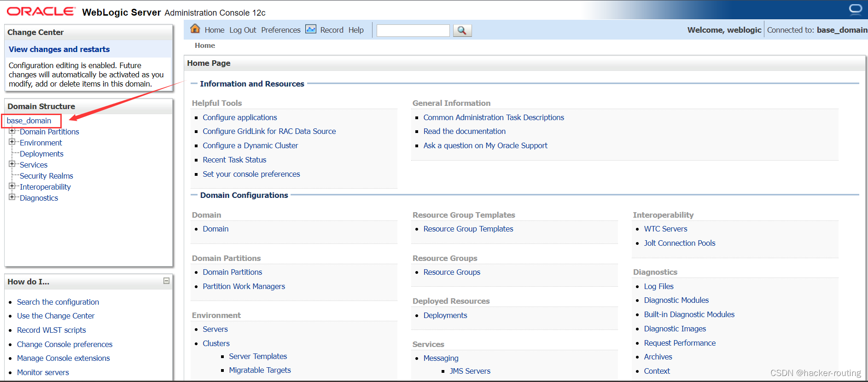The width and height of the screenshot is (868, 382).
Task: Open Server Templates link
Action: pos(258,356)
